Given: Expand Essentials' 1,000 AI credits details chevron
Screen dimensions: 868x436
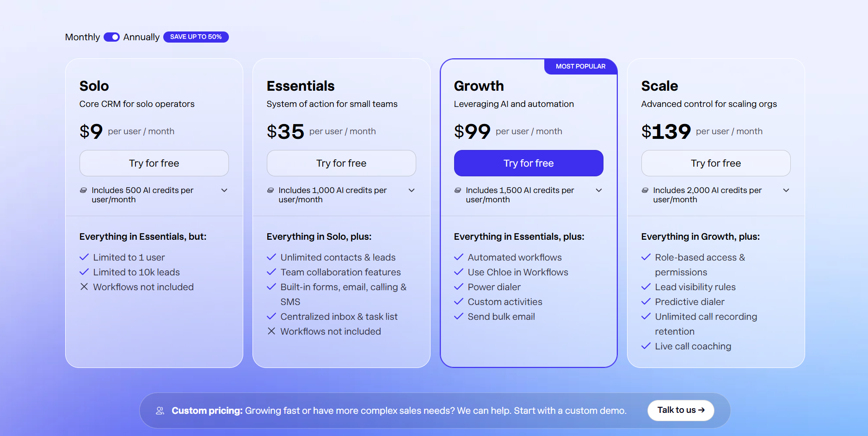Looking at the screenshot, I should (412, 190).
